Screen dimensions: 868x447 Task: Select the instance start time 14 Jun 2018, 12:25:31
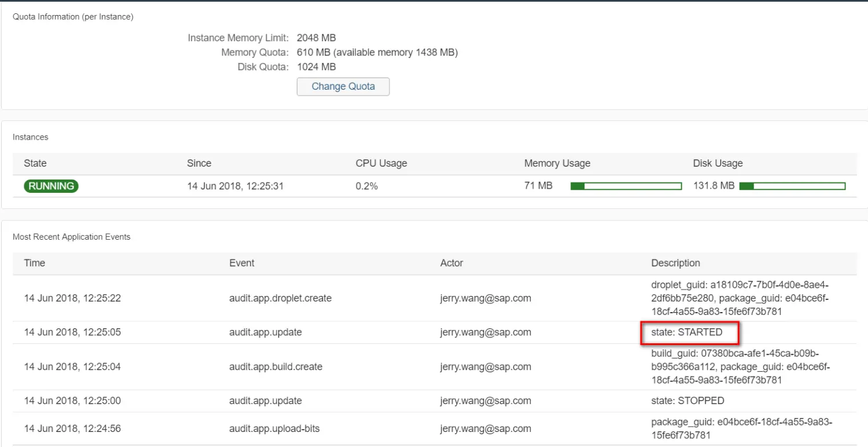pyautogui.click(x=235, y=186)
